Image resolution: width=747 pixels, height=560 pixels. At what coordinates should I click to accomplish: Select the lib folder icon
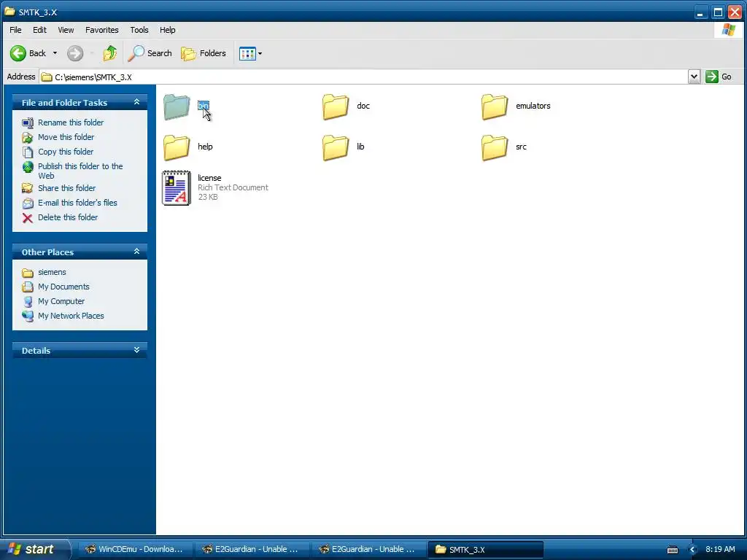tap(336, 147)
